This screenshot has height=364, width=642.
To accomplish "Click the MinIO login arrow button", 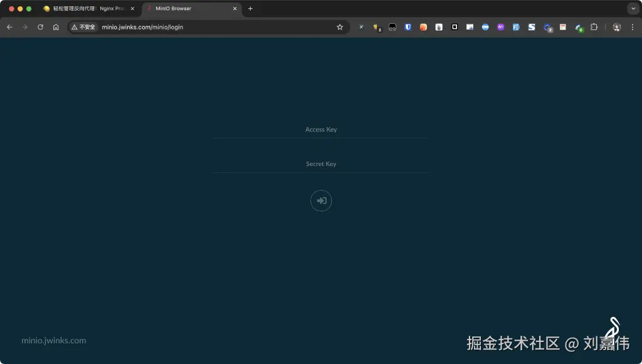I will (321, 201).
